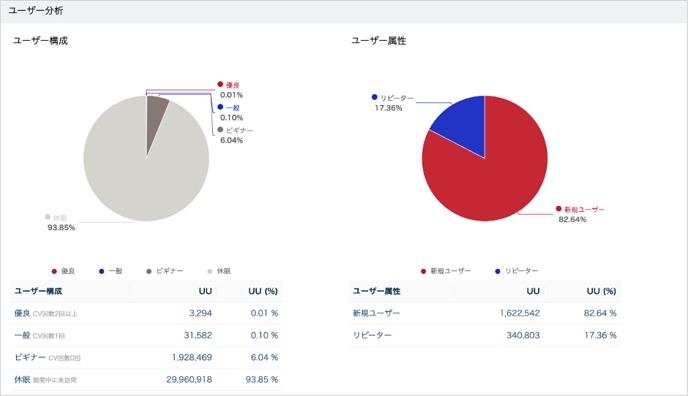Click the 休眠 93.85% chart label
Screen dimensions: 688x396
(60, 222)
